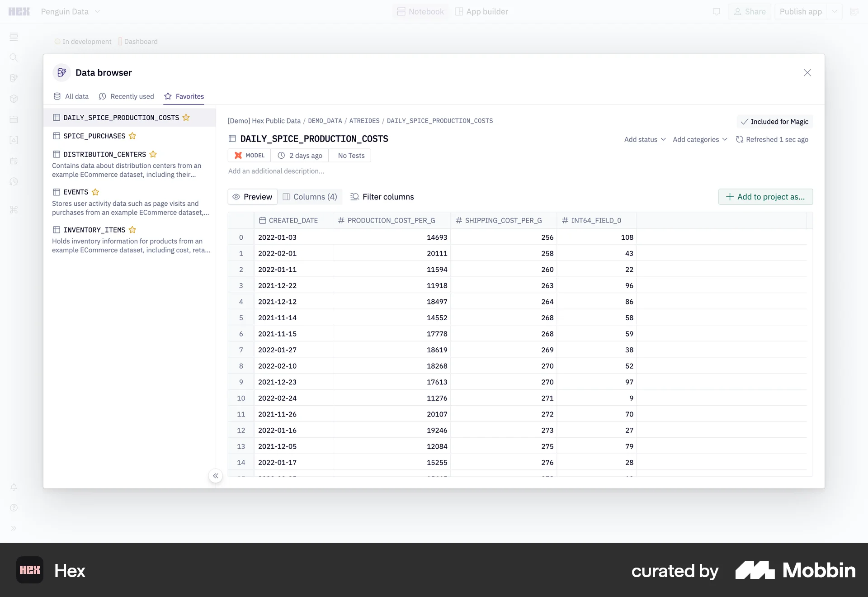Open version history from the sidebar
Screen dimensions: 868x597
14,181
